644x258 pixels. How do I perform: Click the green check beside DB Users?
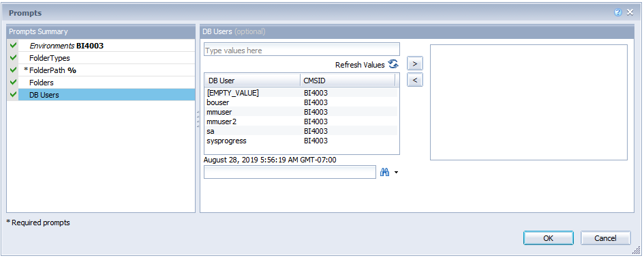click(x=13, y=95)
